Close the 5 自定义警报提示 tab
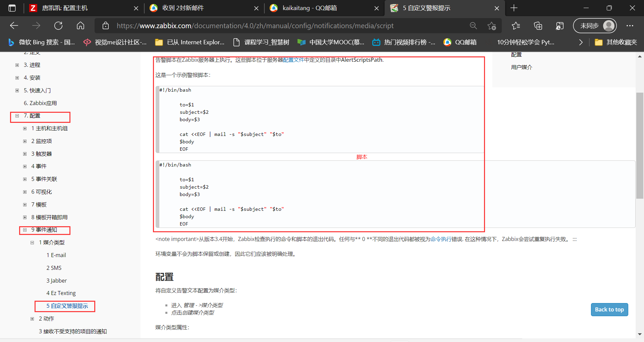This screenshot has width=644, height=342. point(497,8)
